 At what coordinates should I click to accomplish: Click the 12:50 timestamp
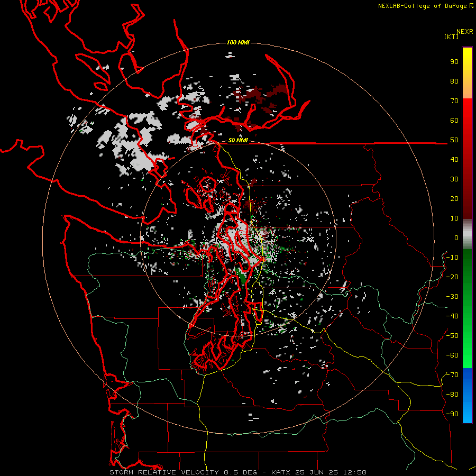(x=354, y=472)
